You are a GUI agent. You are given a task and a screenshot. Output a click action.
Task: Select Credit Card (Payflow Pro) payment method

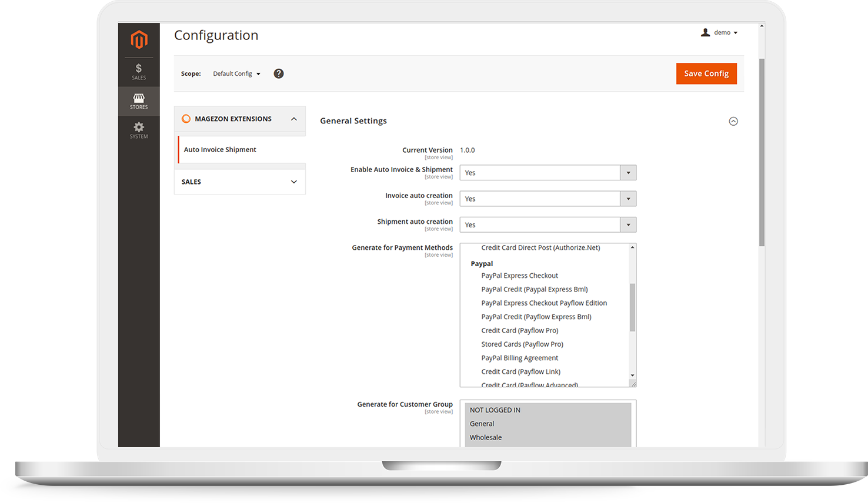(x=519, y=330)
